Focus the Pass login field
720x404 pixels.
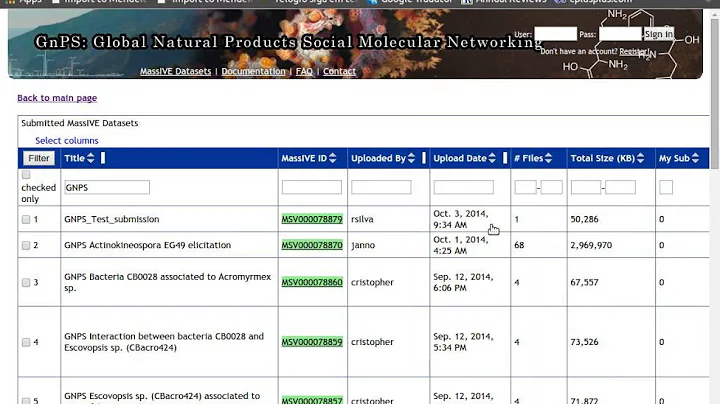tap(620, 34)
